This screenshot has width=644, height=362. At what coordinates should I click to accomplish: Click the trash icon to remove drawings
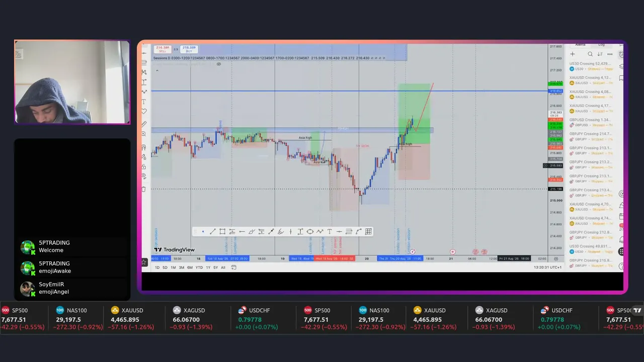144,189
